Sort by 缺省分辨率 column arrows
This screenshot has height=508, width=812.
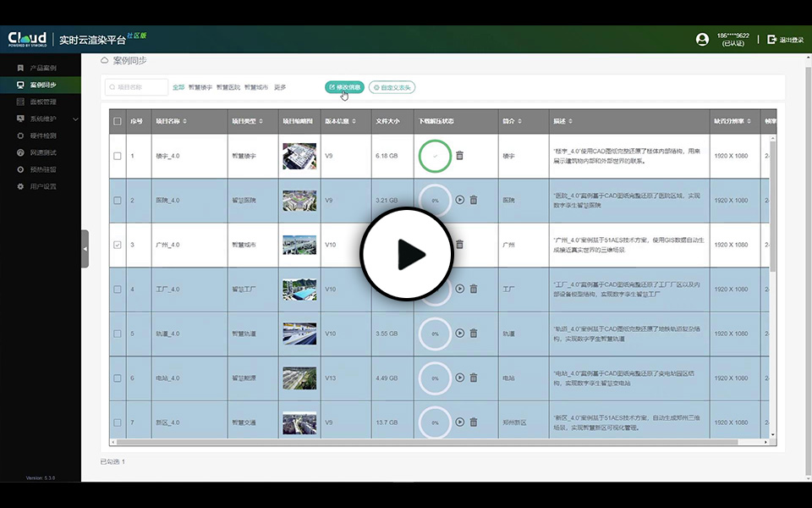click(x=749, y=121)
